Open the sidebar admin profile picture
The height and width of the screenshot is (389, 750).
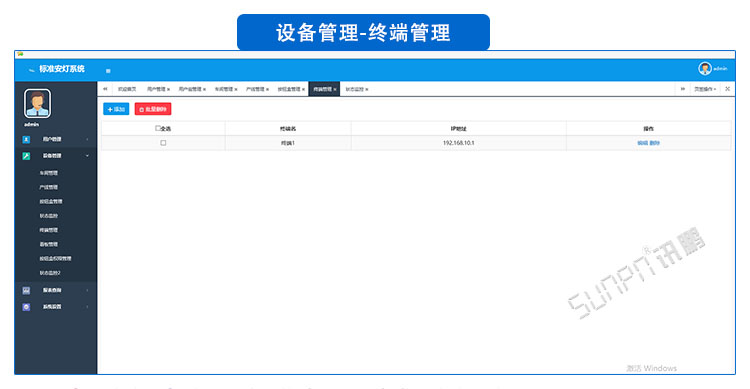pos(37,103)
